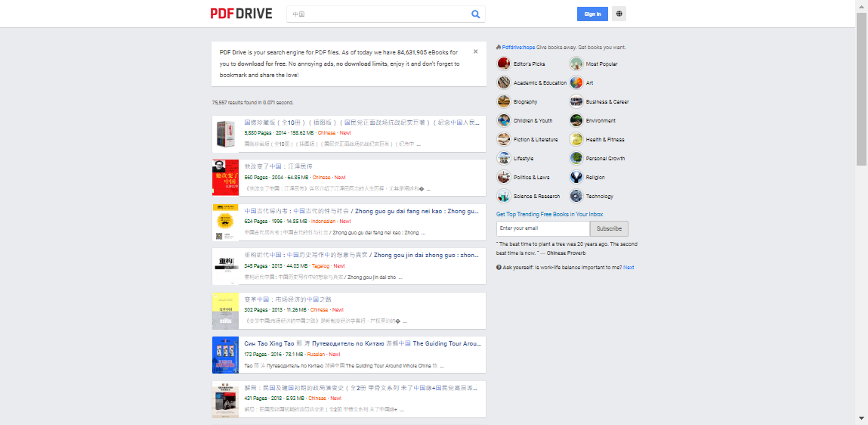Open Science & Research category icon
Image resolution: width=868 pixels, height=425 pixels.
coord(504,196)
